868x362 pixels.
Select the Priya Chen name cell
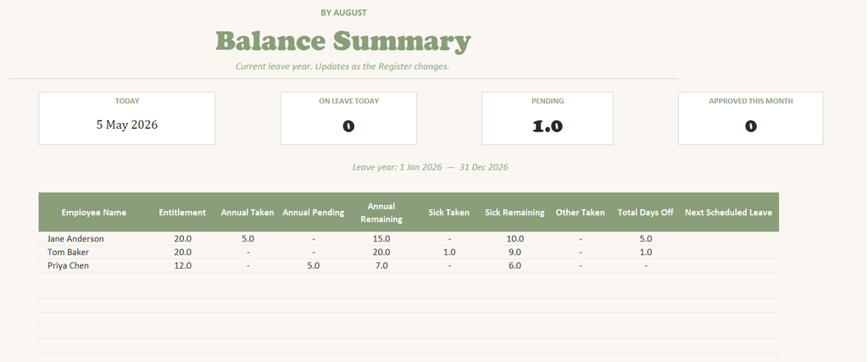[68, 265]
